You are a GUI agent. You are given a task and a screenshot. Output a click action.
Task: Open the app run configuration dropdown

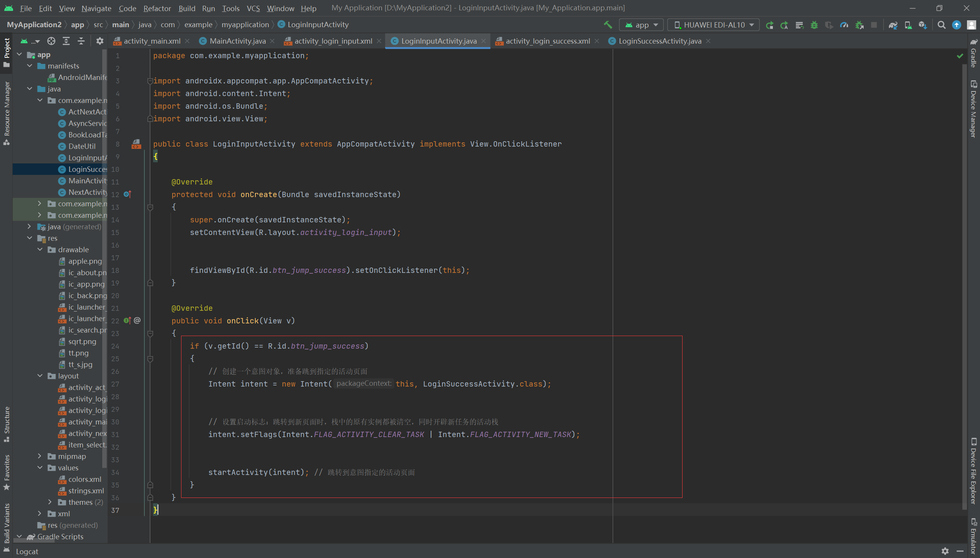click(x=642, y=25)
